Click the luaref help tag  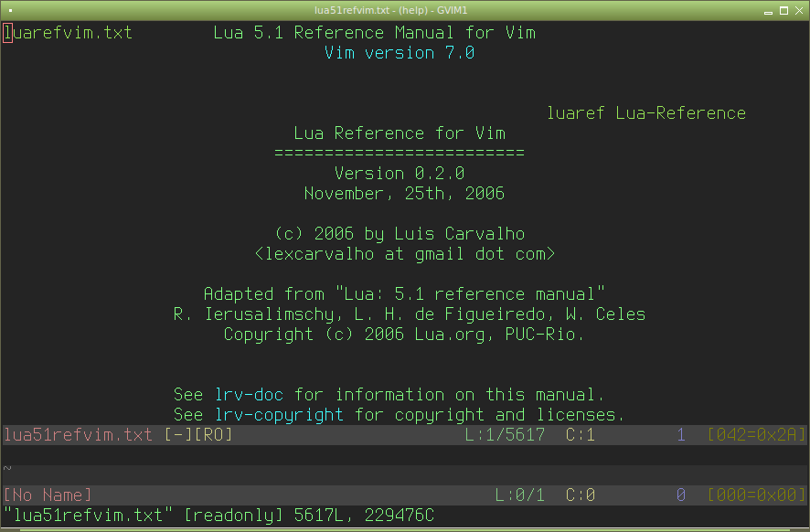tap(577, 113)
